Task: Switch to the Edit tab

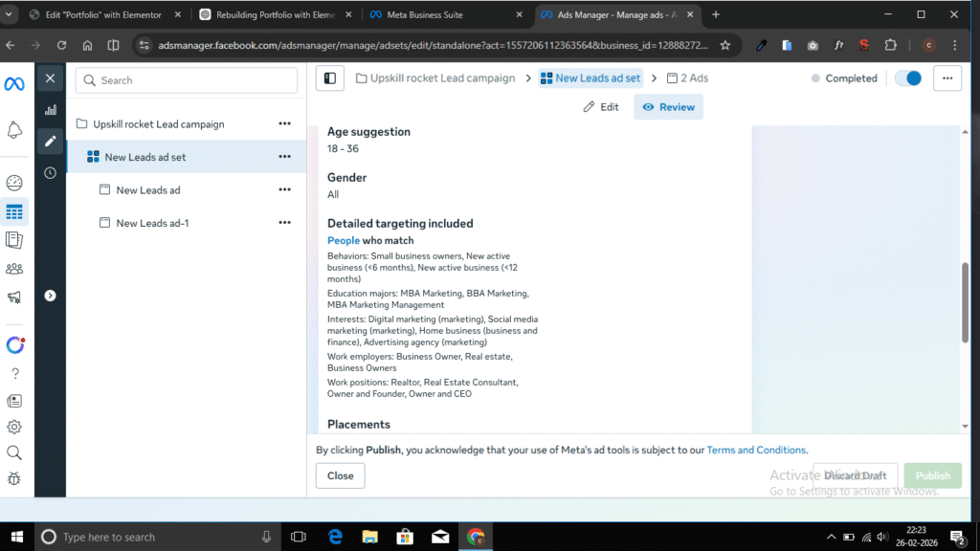Action: tap(601, 107)
